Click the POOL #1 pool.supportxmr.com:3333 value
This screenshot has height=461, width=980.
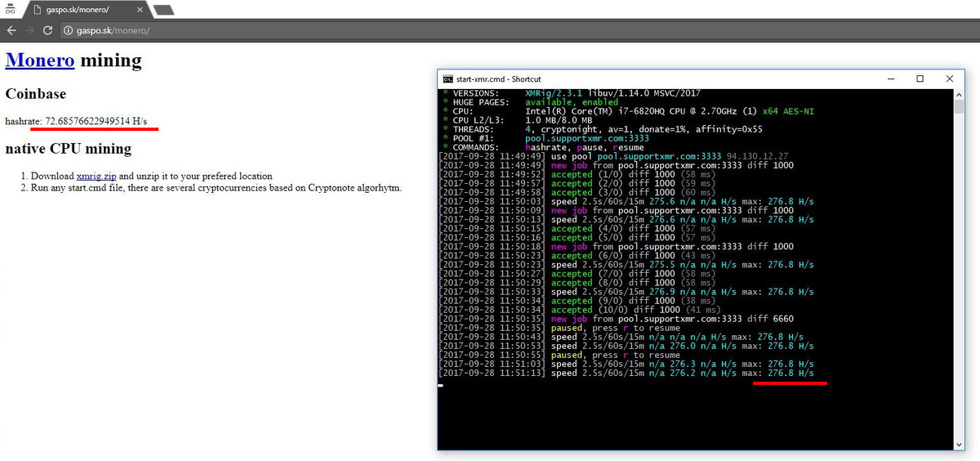click(x=587, y=139)
